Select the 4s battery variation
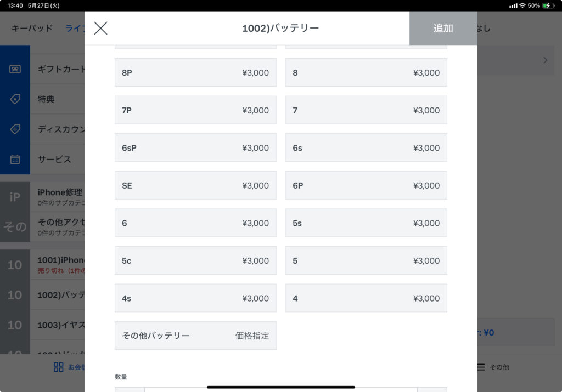The width and height of the screenshot is (562, 392). [195, 298]
